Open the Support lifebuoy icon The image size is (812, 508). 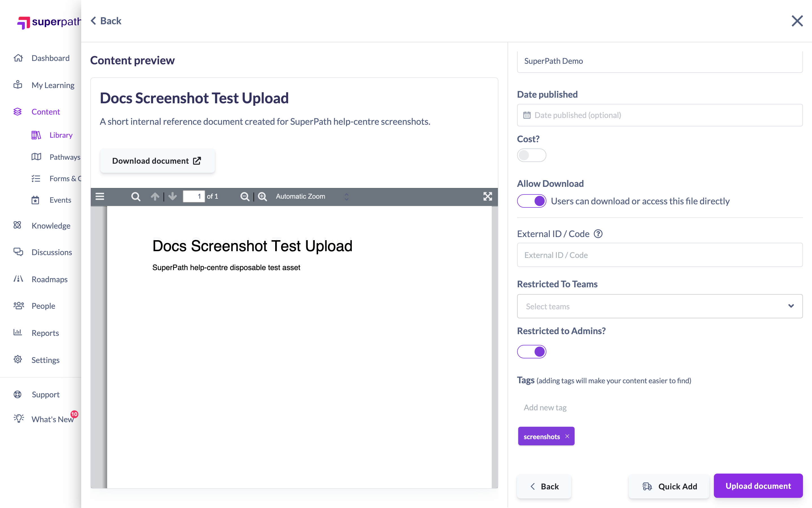[17, 395]
